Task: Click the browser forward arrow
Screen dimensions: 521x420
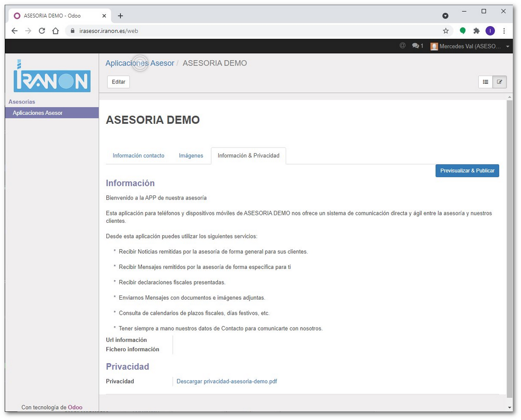Action: point(28,31)
